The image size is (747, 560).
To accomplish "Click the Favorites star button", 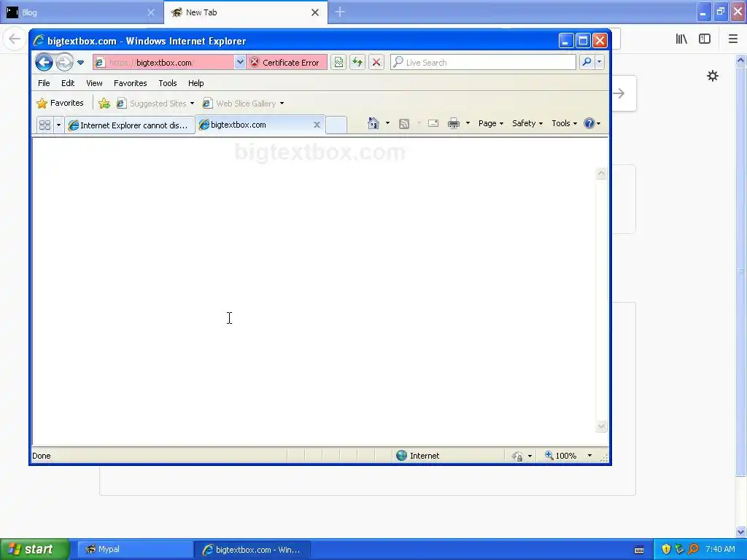I will (61, 104).
